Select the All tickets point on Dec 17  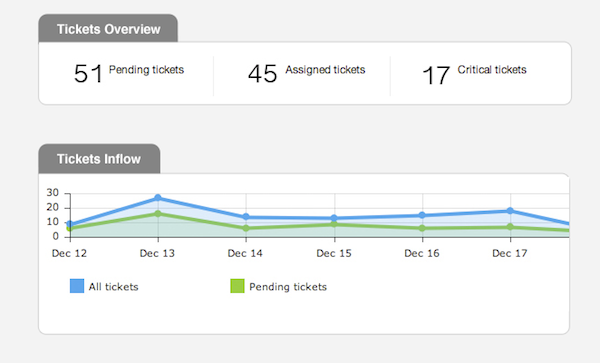510,211
